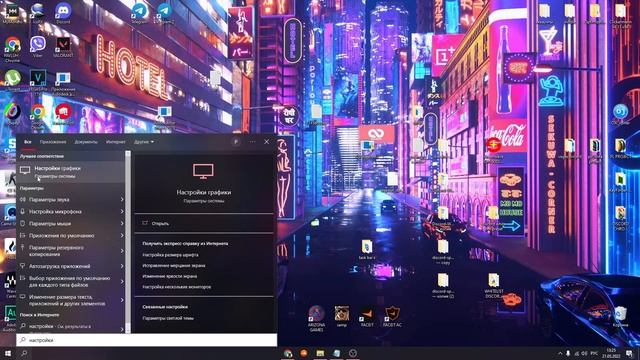Click the search results list scrollbar
640x360 pixels.
tap(128, 241)
